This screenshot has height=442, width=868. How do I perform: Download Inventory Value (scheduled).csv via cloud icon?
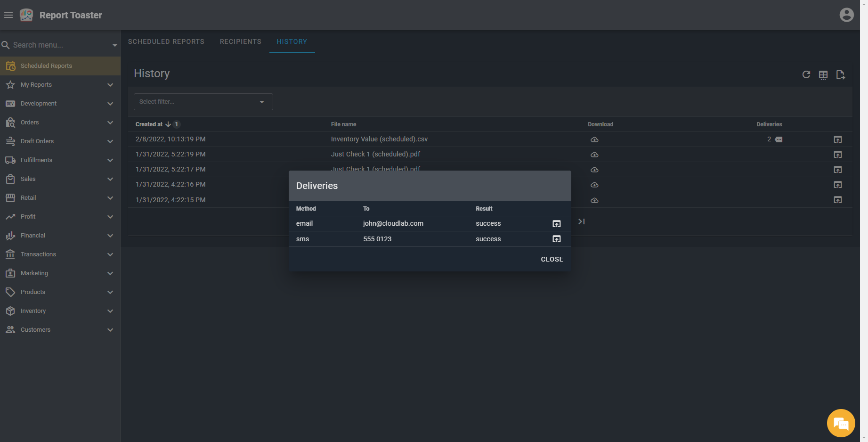tap(594, 139)
